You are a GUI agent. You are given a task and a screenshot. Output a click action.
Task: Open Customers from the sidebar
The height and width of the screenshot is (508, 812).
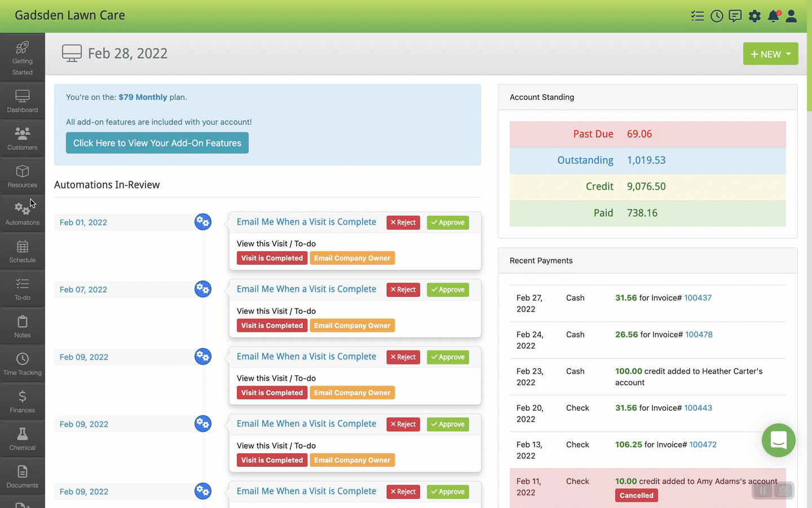pyautogui.click(x=23, y=138)
